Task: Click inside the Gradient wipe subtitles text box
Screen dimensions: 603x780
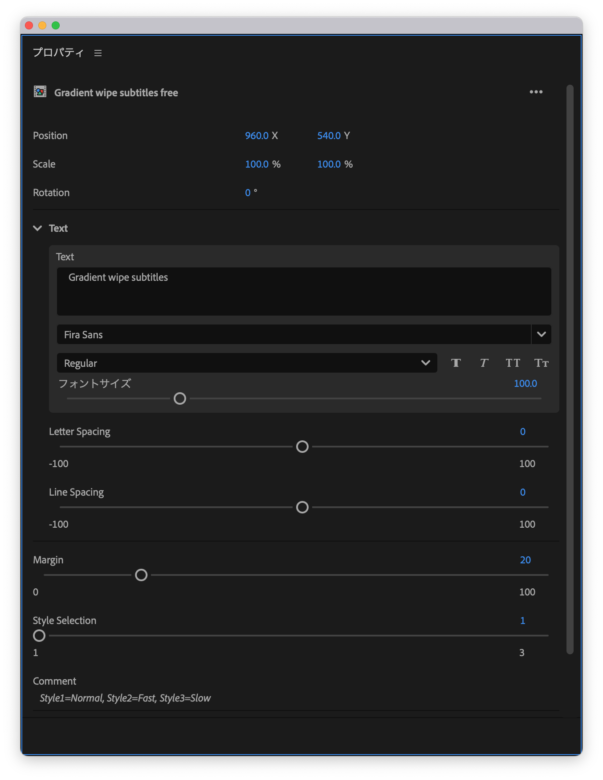Action: [303, 291]
